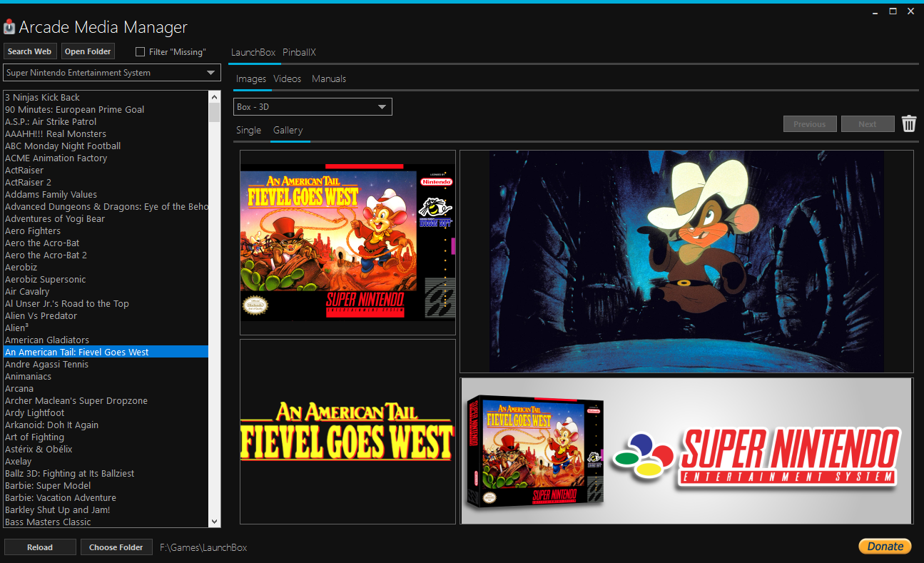
Task: Select "A.S.P.: Air Strike Patrol"
Action: coord(106,121)
